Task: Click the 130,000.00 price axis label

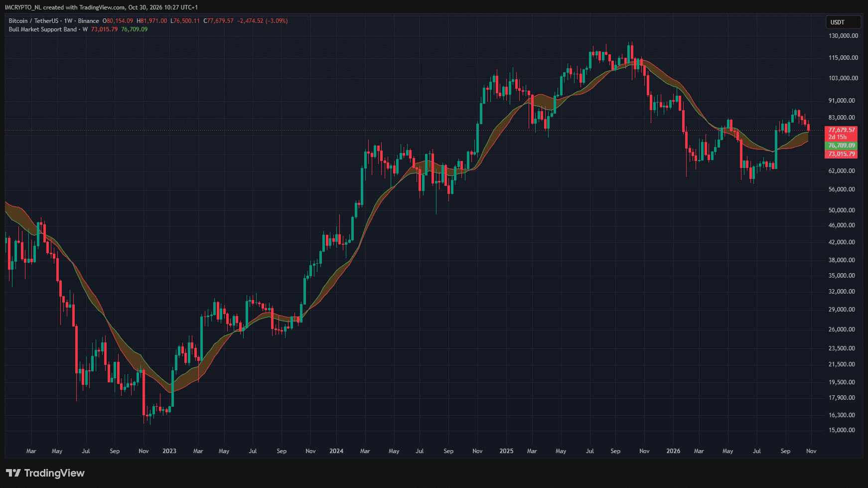Action: pos(843,36)
